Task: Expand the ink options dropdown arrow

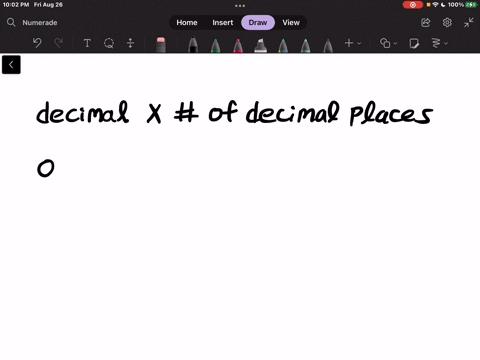Action: (446, 43)
